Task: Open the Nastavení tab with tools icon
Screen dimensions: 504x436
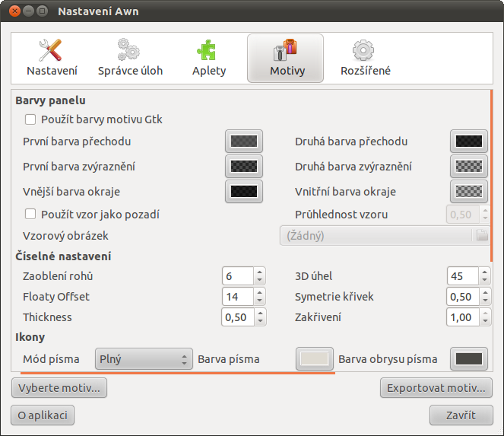Action: click(50, 50)
